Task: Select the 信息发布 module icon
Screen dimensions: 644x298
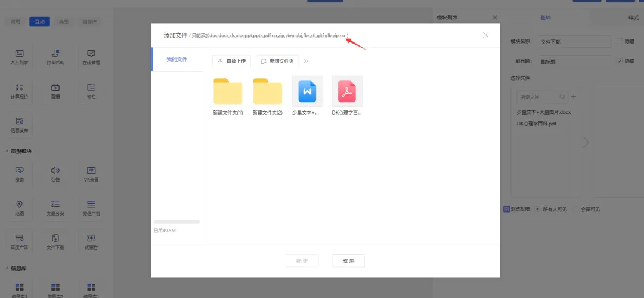Action: 19,121
